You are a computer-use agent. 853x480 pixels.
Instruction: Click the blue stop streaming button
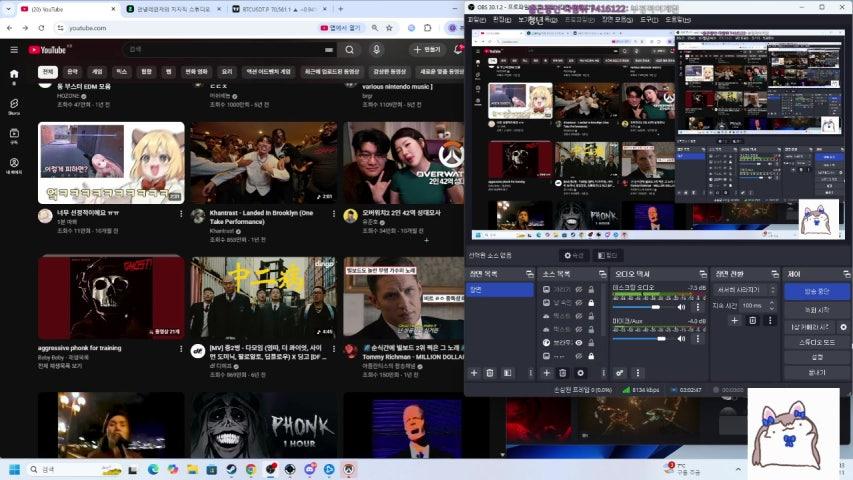click(x=816, y=291)
